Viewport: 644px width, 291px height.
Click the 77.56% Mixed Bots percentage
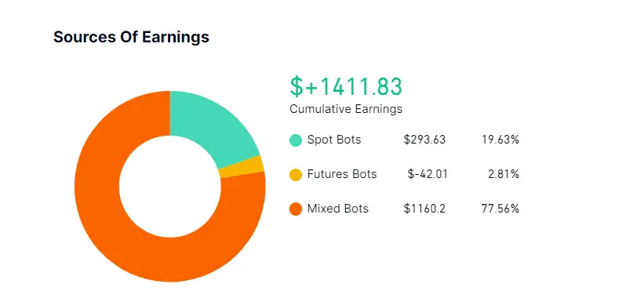(x=500, y=209)
